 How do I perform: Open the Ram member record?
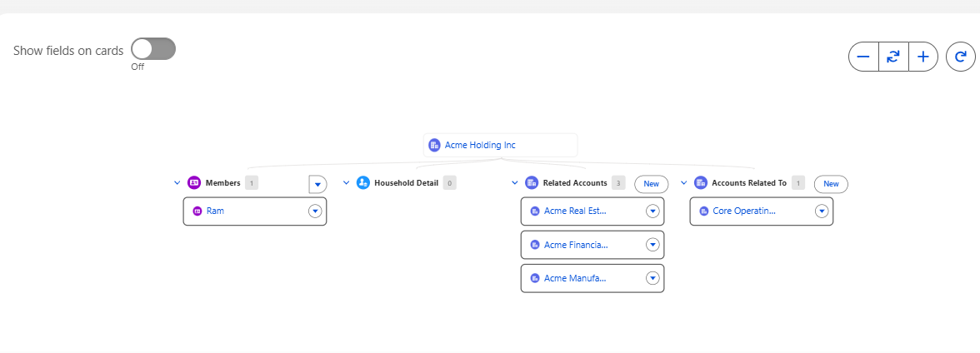pos(215,211)
